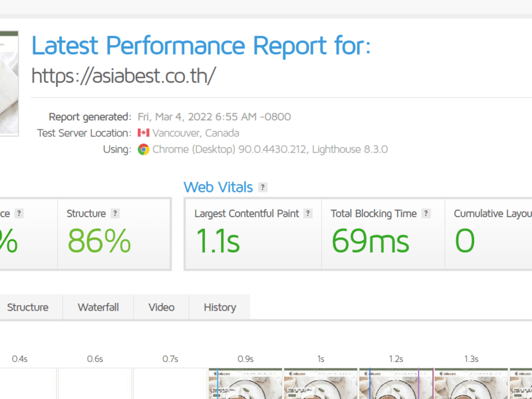Click the Report generated label
The height and width of the screenshot is (399, 532).
(x=90, y=117)
